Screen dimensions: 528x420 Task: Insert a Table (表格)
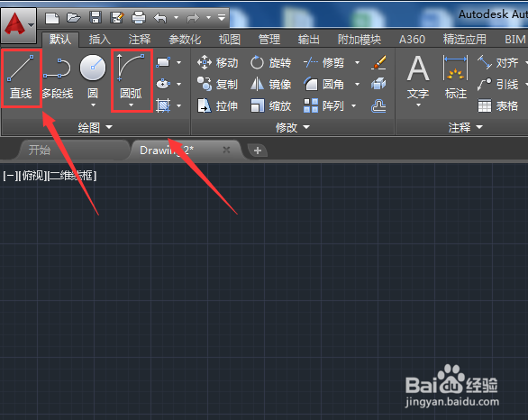coord(497,105)
